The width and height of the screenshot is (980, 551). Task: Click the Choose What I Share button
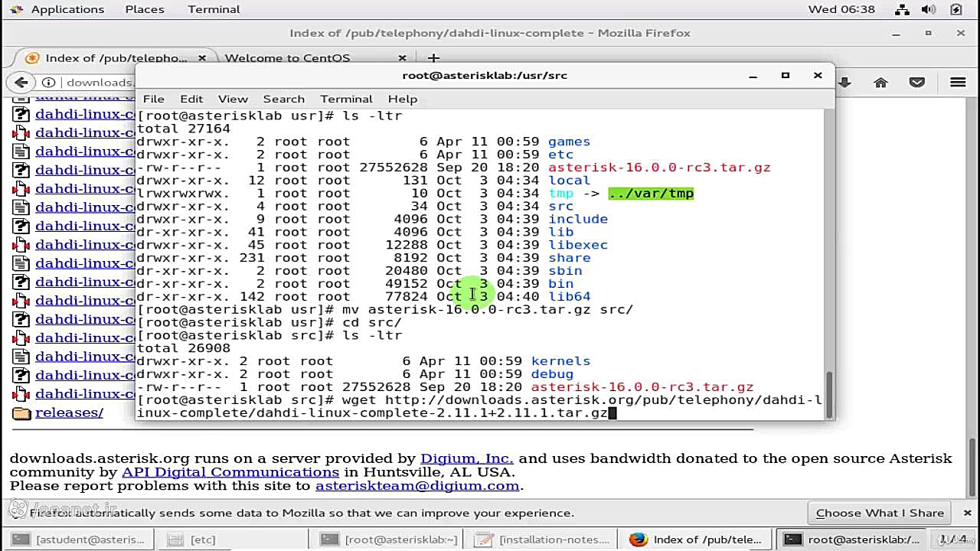880,513
